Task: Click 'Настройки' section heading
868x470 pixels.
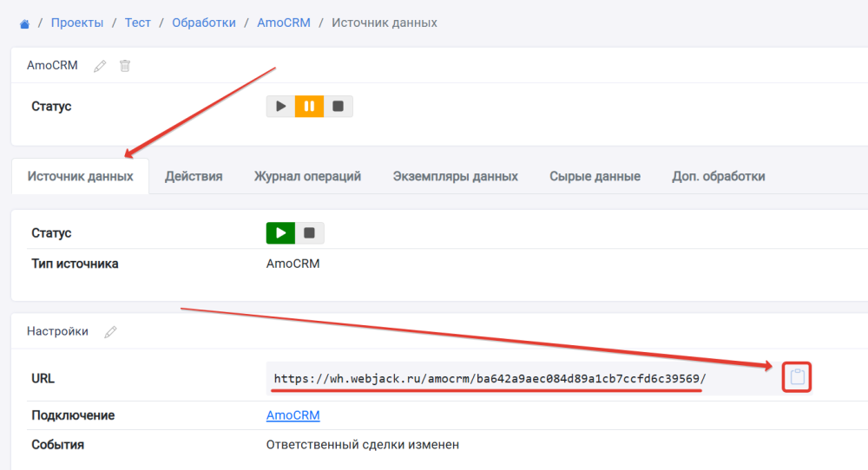Action: tap(57, 331)
